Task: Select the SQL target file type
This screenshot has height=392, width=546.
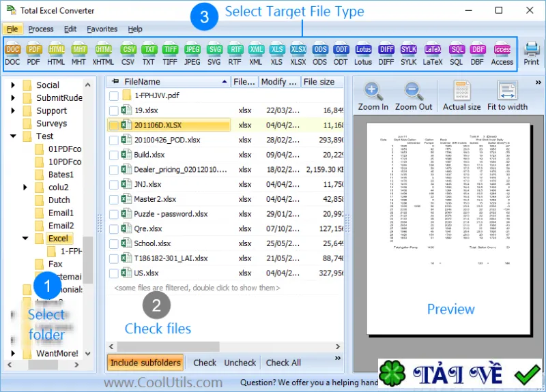Action: tap(457, 55)
